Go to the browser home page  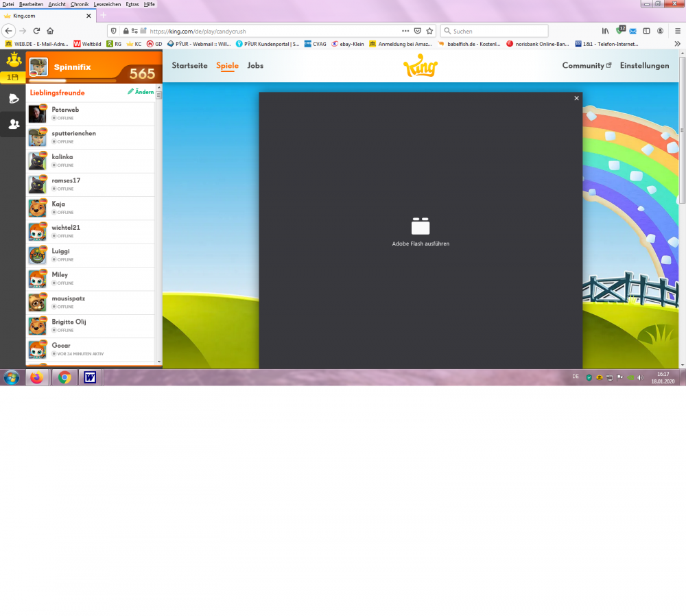[50, 31]
